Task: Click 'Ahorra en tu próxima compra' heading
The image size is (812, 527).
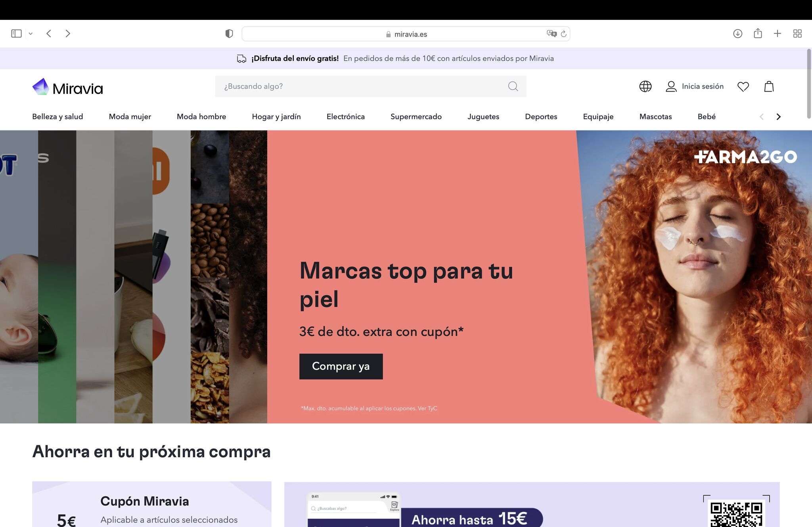Action: point(151,452)
